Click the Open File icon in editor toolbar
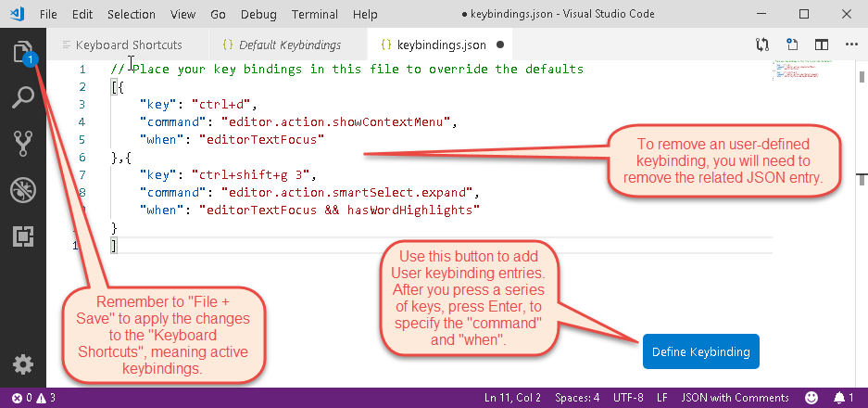Screen dimensions: 868x408 (x=792, y=45)
